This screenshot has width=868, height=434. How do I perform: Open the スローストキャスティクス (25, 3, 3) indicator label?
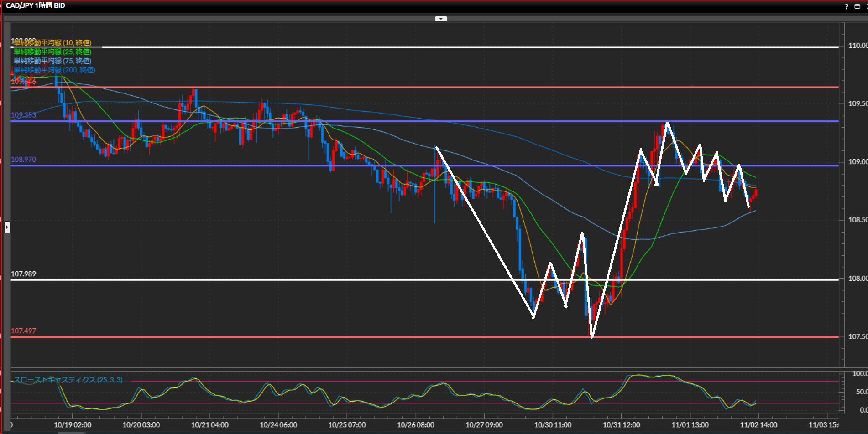click(68, 380)
